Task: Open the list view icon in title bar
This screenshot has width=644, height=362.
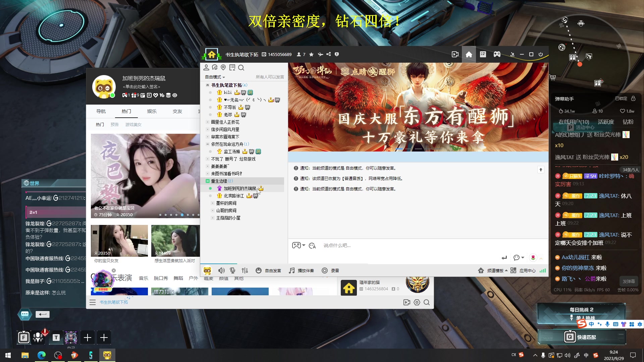Action: (x=483, y=54)
